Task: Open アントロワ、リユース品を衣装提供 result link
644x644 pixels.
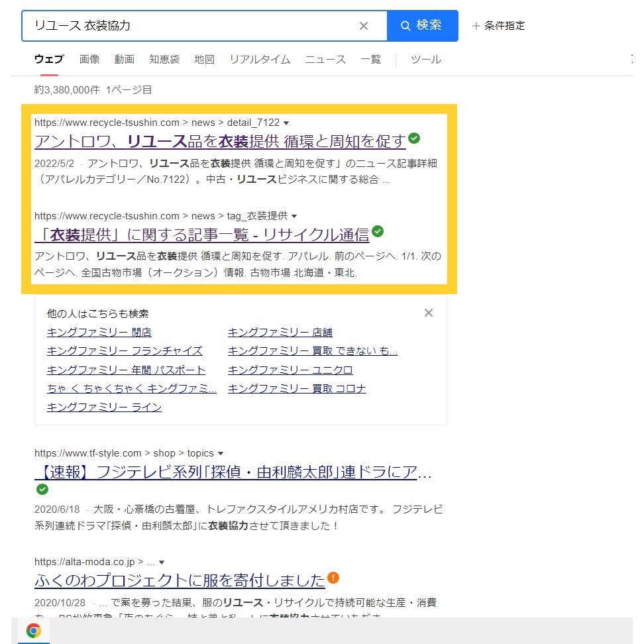Action: 220,141
